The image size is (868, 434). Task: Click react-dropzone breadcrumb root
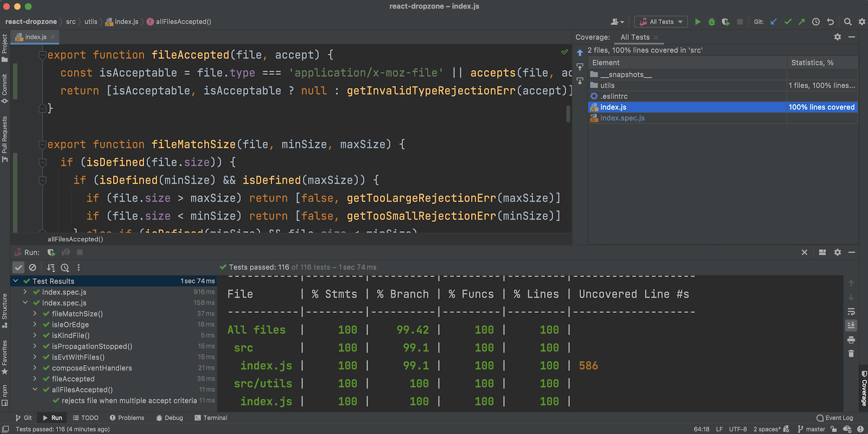(31, 22)
